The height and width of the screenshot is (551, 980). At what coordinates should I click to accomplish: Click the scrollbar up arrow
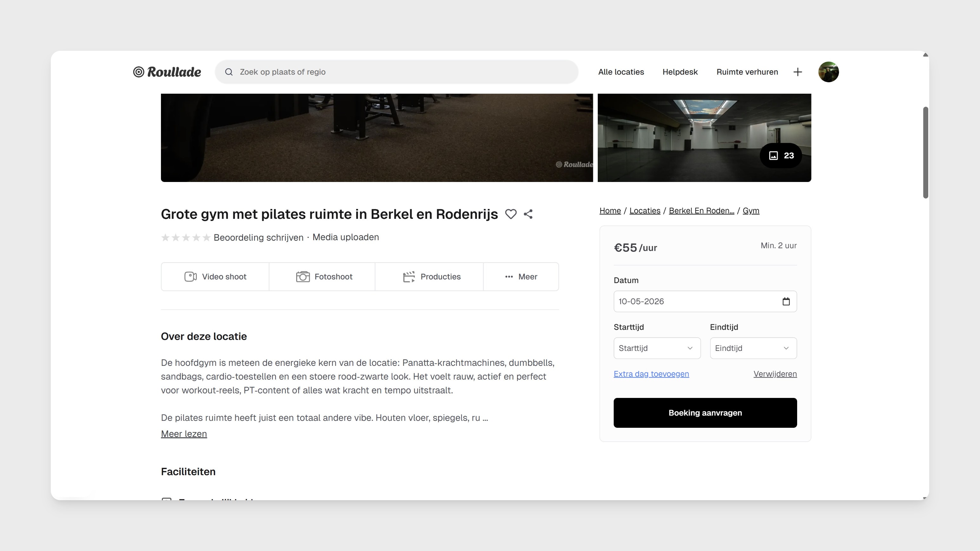(925, 55)
